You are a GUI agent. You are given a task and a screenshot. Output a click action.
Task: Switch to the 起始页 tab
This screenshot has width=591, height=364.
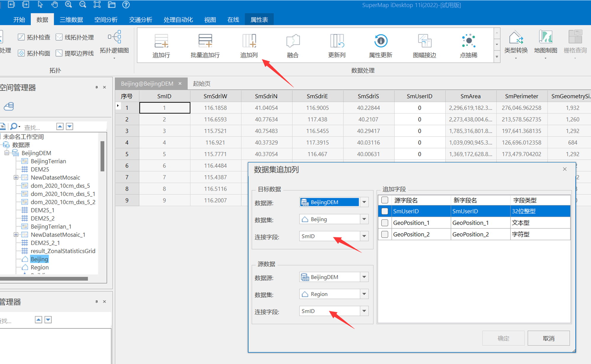tap(202, 84)
